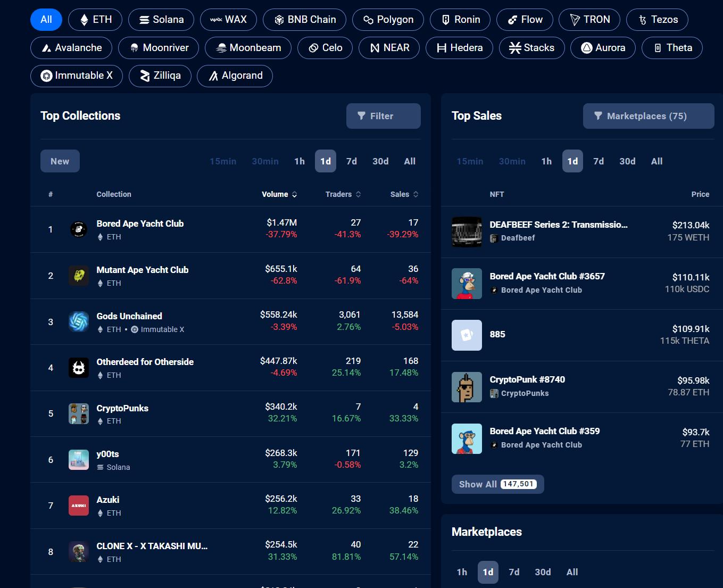The height and width of the screenshot is (588, 723).
Task: Open Marketplaces (75) filter dropdown
Action: pos(649,116)
